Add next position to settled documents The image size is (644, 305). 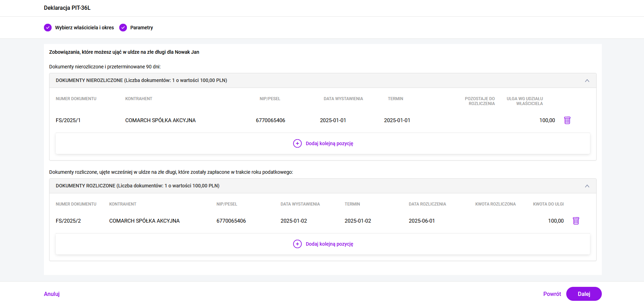329,244
